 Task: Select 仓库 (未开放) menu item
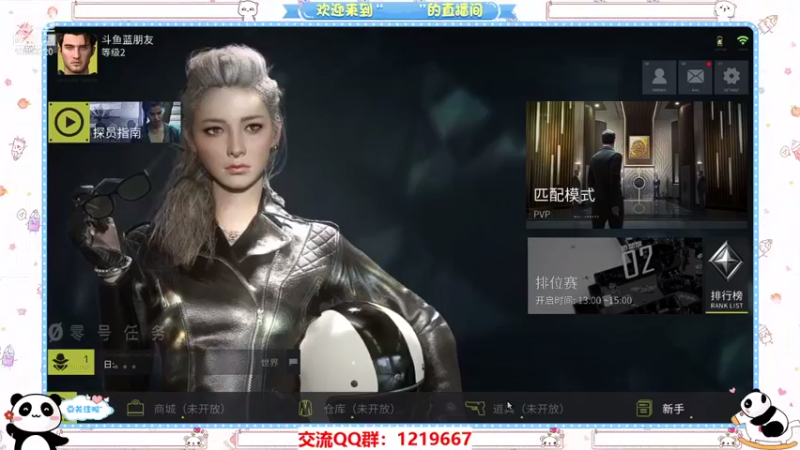[x=359, y=409]
